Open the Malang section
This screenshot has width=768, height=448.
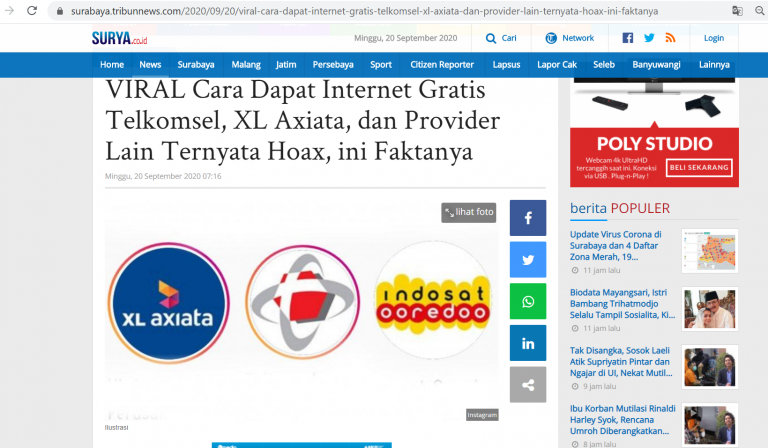(246, 65)
